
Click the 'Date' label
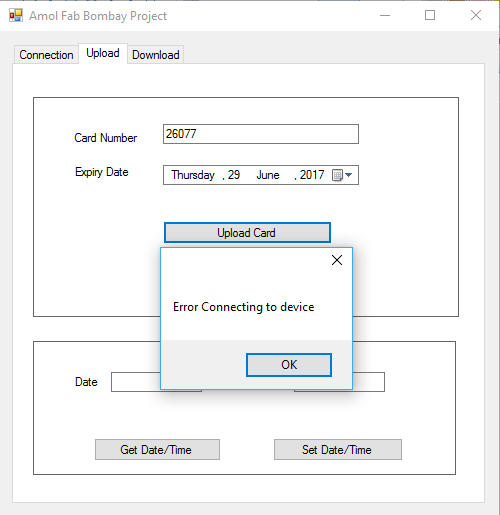point(86,382)
